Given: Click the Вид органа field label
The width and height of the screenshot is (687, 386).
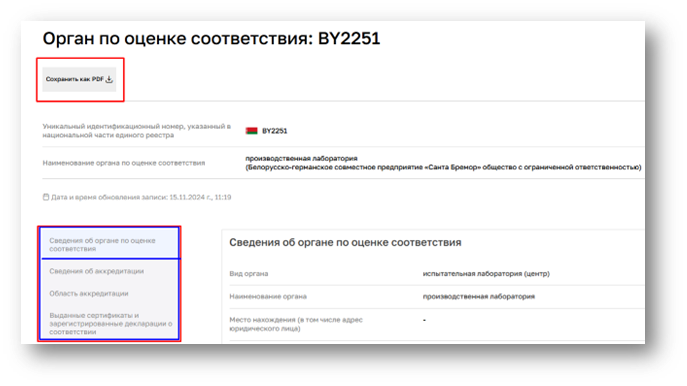Looking at the screenshot, I should coord(248,273).
